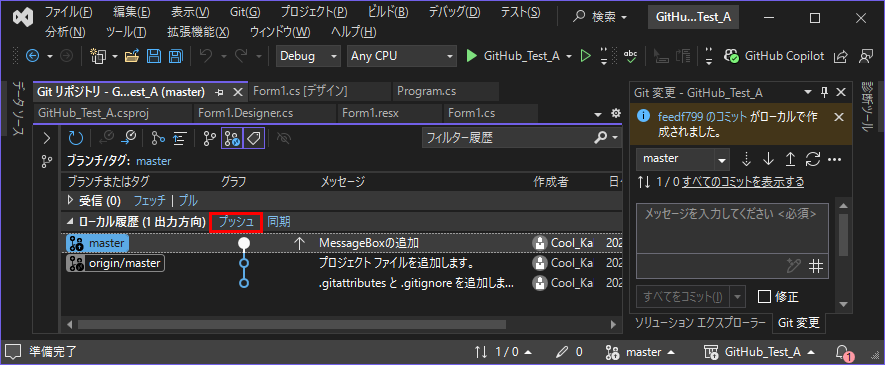This screenshot has height=365, width=885.
Task: Click the commit message input box
Action: (733, 228)
